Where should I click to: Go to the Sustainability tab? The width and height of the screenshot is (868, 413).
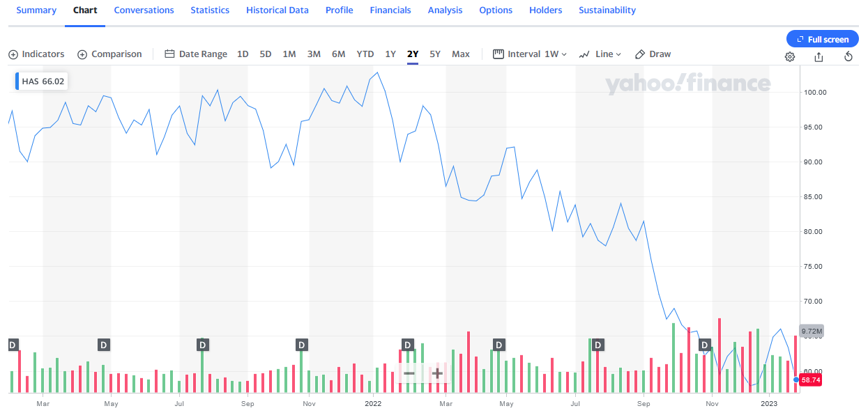click(x=607, y=10)
